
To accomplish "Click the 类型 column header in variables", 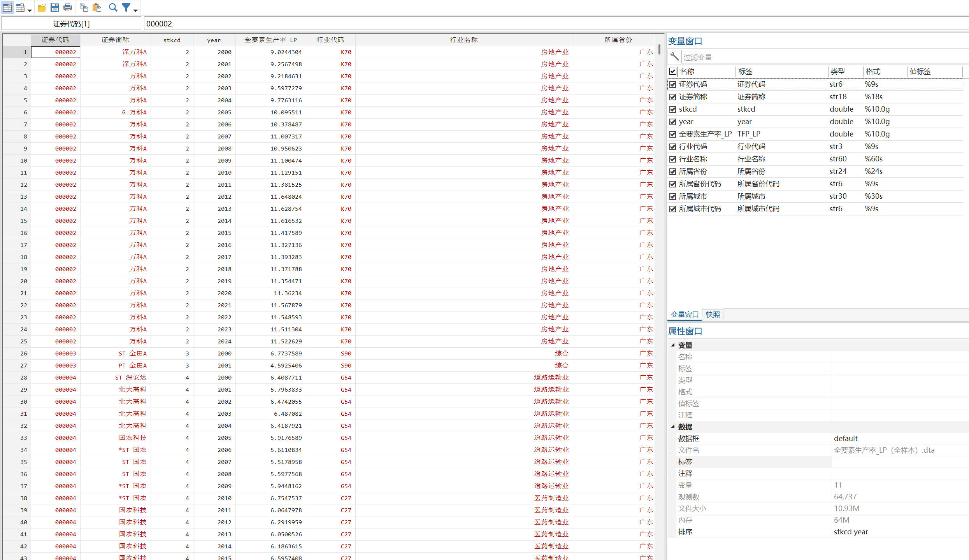I will tap(837, 72).
